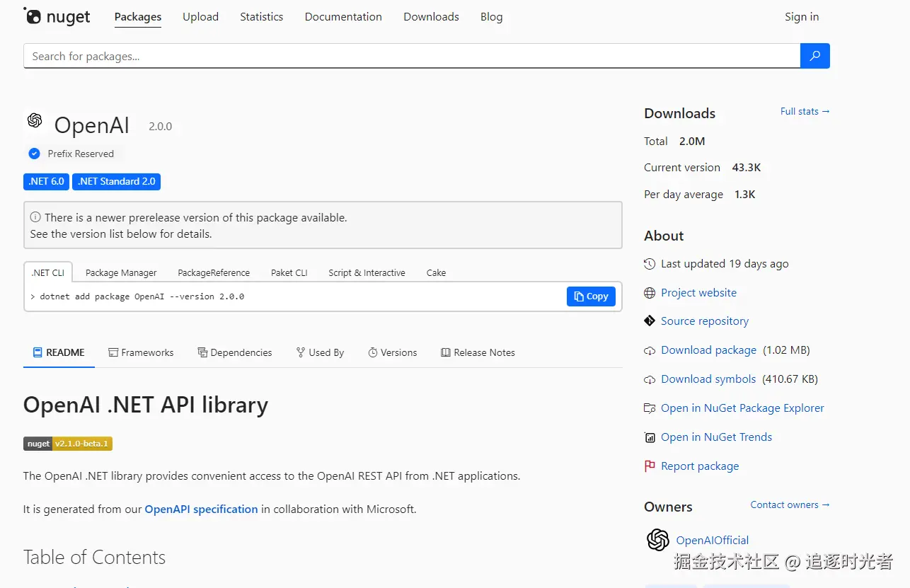Open in NuGet Package Explorer link

[x=742, y=408]
